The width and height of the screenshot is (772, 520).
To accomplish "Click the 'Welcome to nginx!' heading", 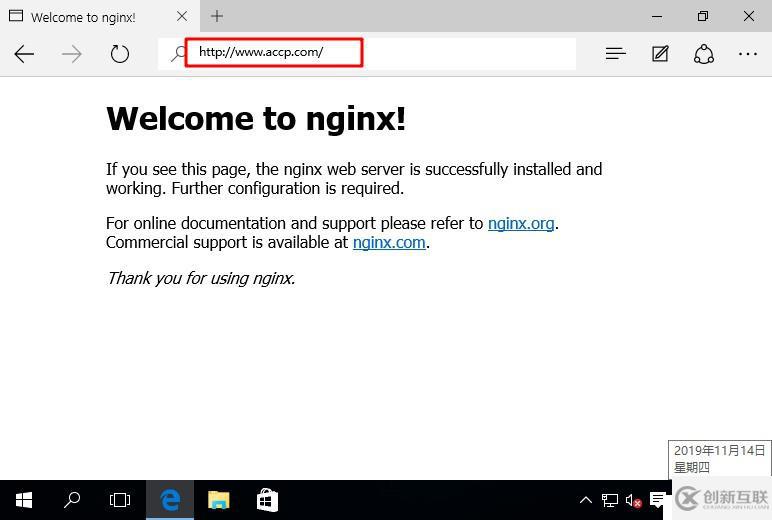I will (x=256, y=119).
